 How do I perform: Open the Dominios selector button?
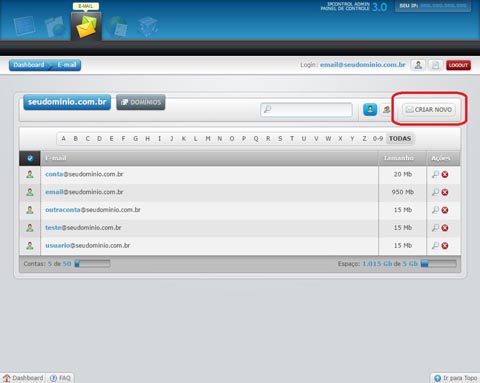coord(141,102)
